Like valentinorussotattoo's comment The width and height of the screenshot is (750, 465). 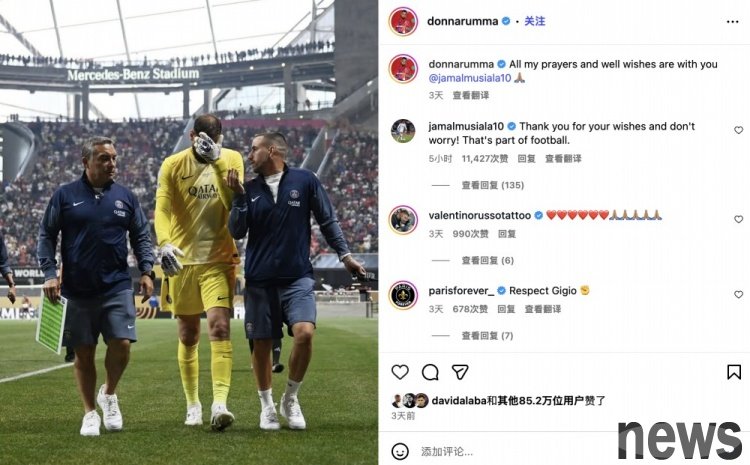[x=739, y=219]
